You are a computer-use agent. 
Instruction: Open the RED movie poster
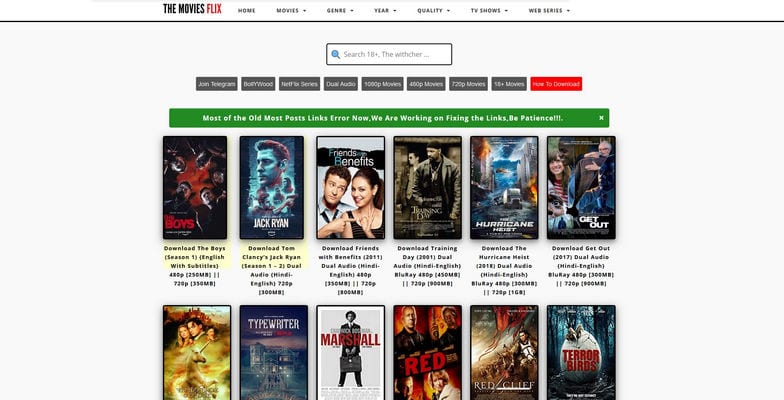click(x=428, y=352)
